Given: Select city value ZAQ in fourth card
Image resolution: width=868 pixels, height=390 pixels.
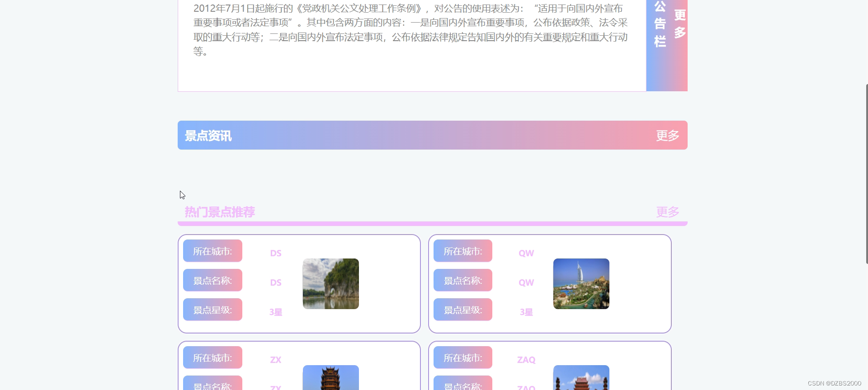Looking at the screenshot, I should coord(526,360).
